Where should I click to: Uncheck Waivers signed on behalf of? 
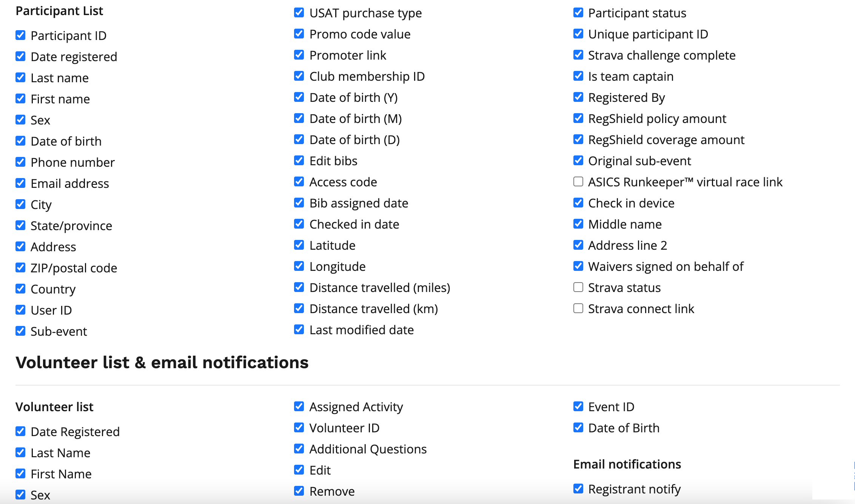click(x=578, y=266)
